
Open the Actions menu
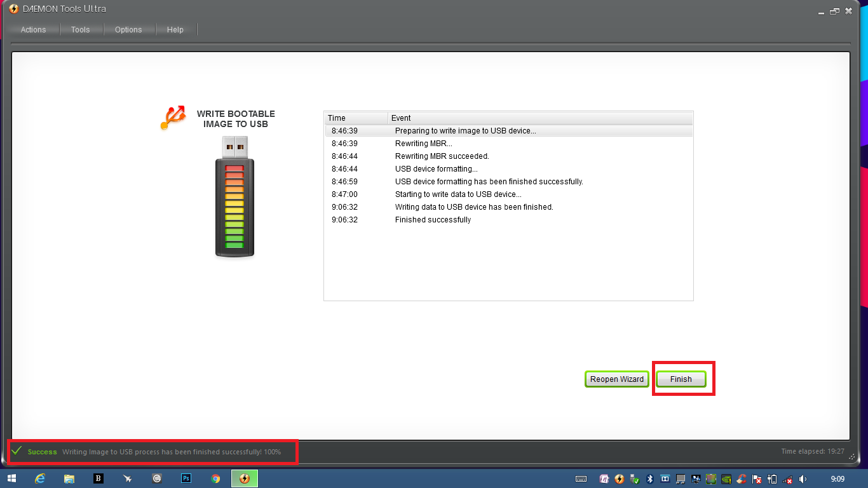pos(33,30)
